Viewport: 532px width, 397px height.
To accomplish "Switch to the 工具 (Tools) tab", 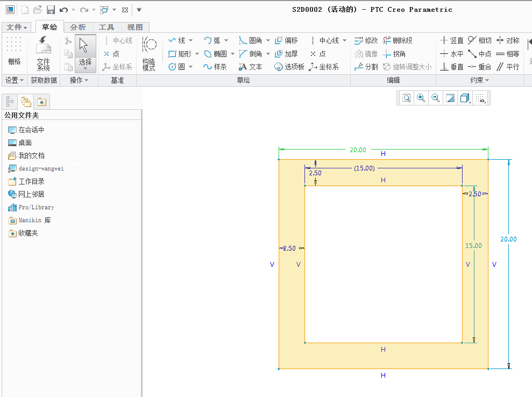I will tap(107, 27).
